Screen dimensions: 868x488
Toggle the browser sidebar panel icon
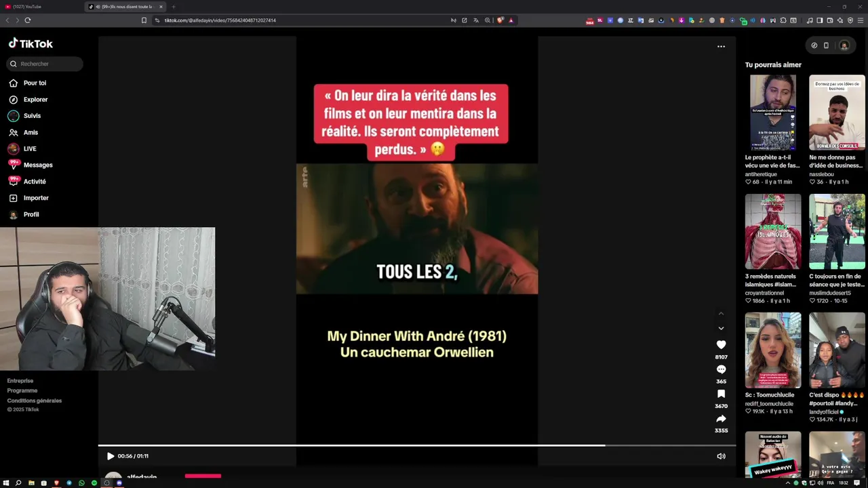[820, 20]
